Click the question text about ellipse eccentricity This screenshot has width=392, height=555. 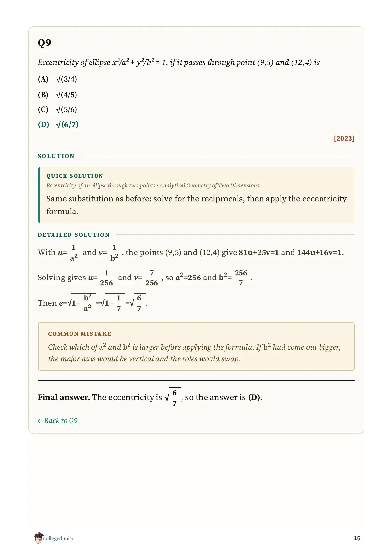coord(179,62)
